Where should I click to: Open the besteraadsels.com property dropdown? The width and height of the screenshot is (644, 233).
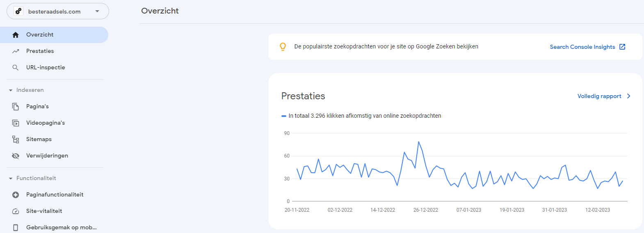[58, 11]
